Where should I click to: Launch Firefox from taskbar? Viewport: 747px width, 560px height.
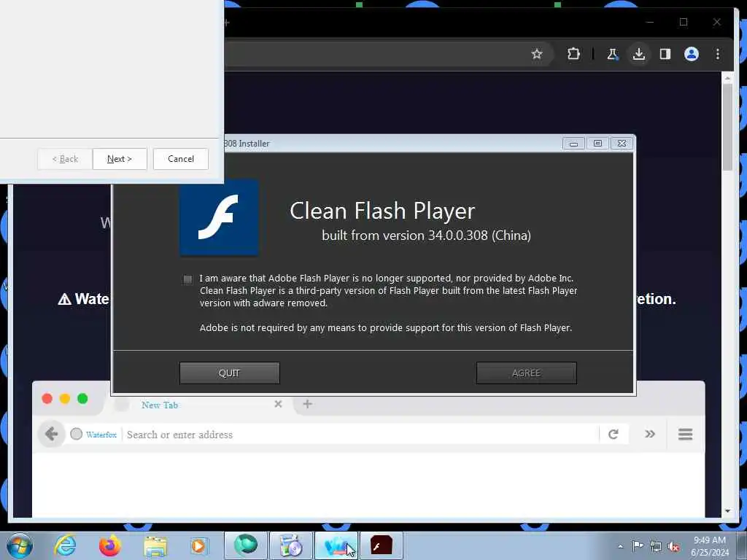click(109, 545)
